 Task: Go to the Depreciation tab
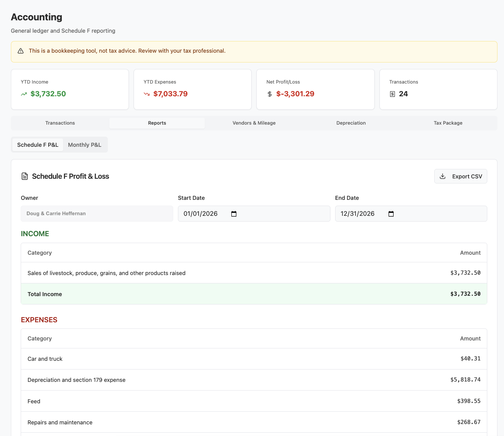351,123
